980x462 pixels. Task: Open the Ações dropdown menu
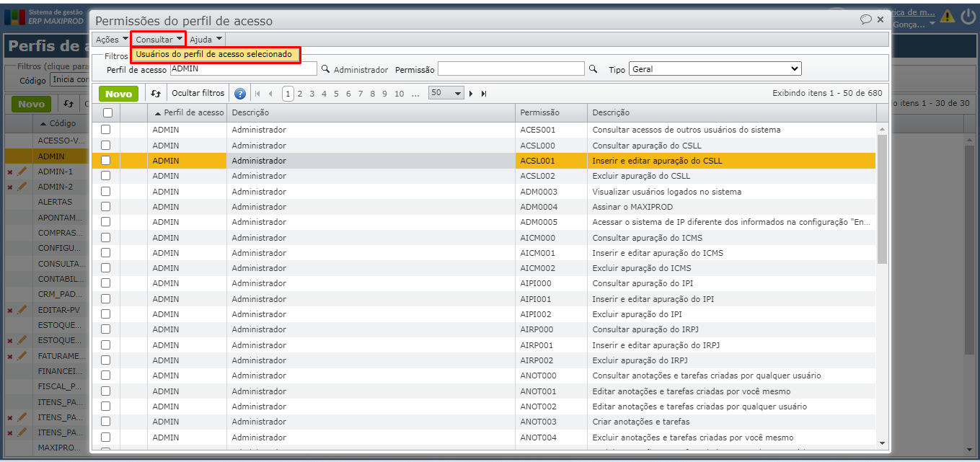pyautogui.click(x=112, y=39)
